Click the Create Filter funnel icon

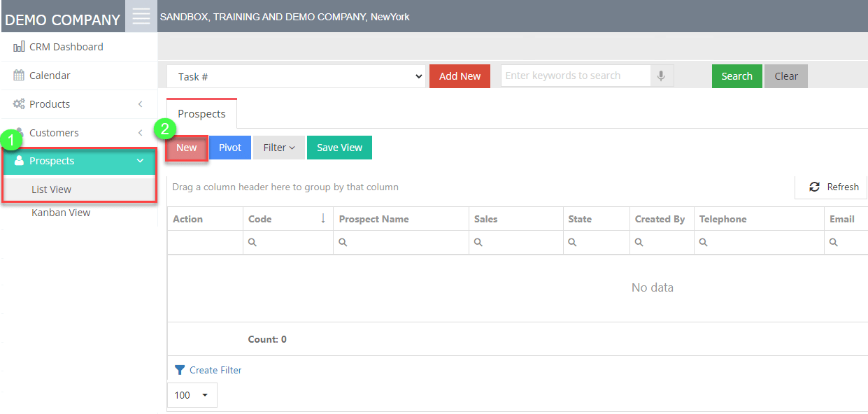(x=180, y=370)
